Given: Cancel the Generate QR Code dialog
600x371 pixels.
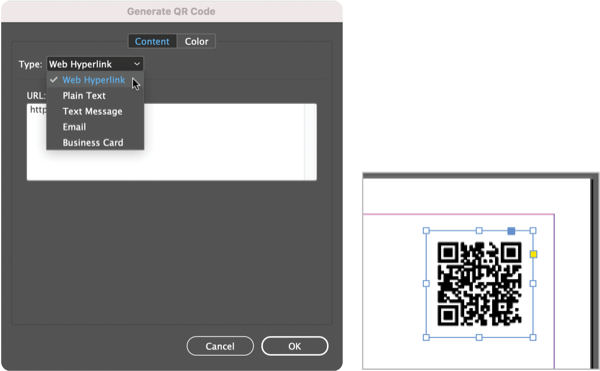Looking at the screenshot, I should 220,346.
